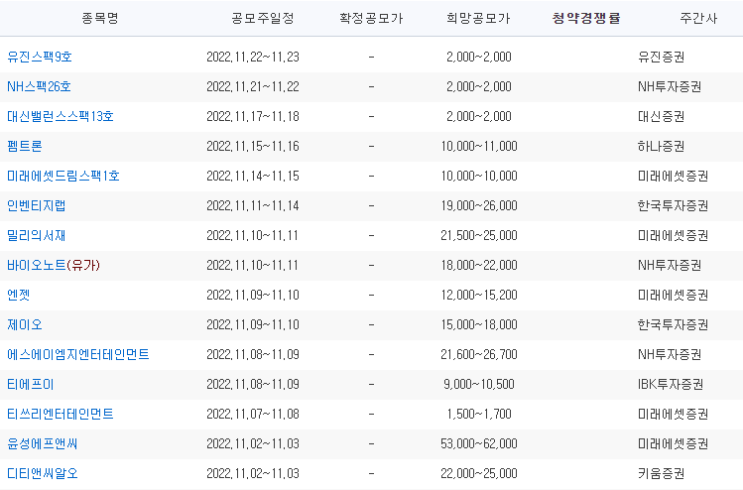Open the 윤성에프앤씨 stock link
Screen dimensions: 743x490
pyautogui.click(x=42, y=444)
